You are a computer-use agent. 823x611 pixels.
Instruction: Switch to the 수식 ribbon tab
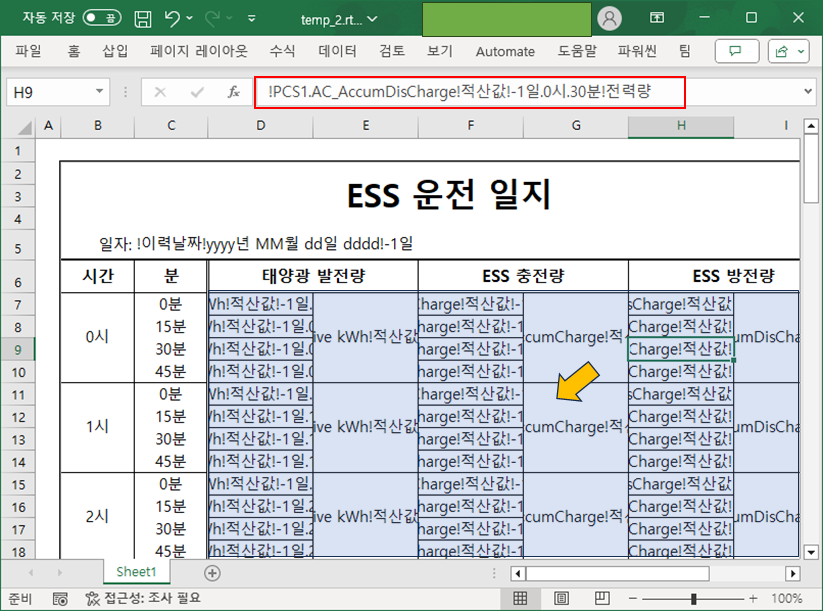coord(282,51)
